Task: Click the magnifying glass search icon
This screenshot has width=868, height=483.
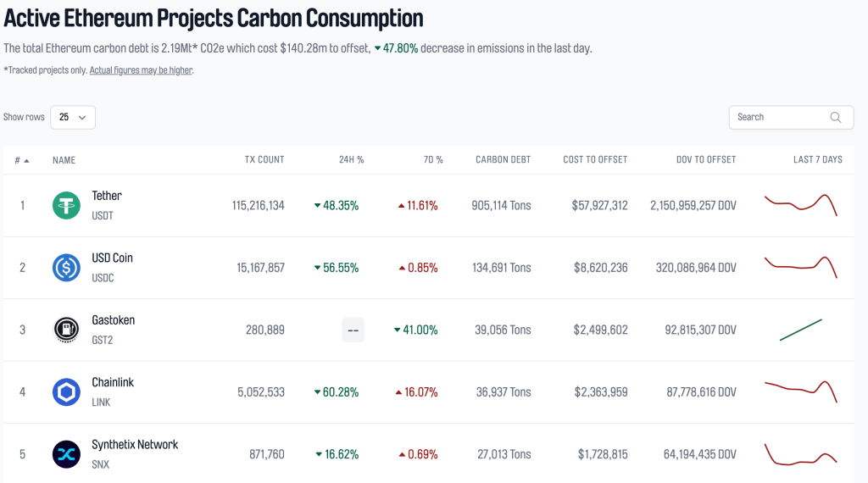Action: [836, 118]
